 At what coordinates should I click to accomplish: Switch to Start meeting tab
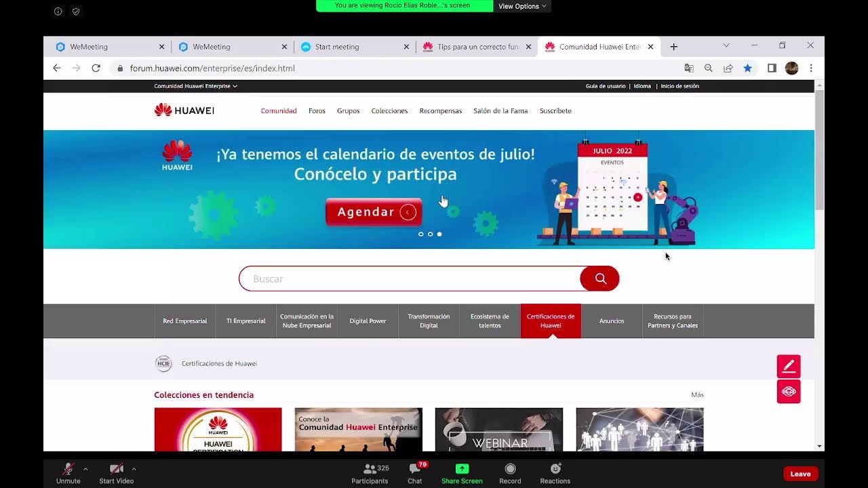354,47
